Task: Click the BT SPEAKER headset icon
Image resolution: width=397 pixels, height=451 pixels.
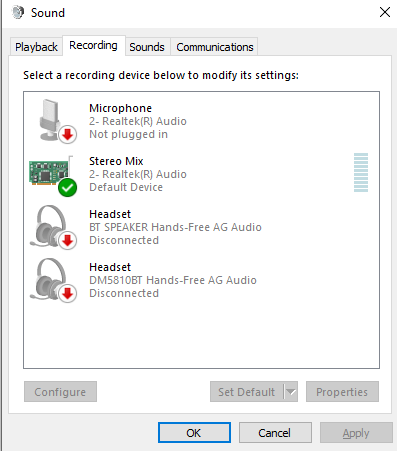Action: tap(53, 227)
